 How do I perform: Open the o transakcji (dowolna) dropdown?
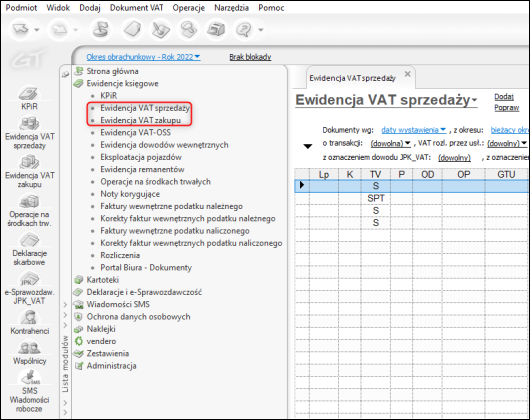pyautogui.click(x=390, y=143)
